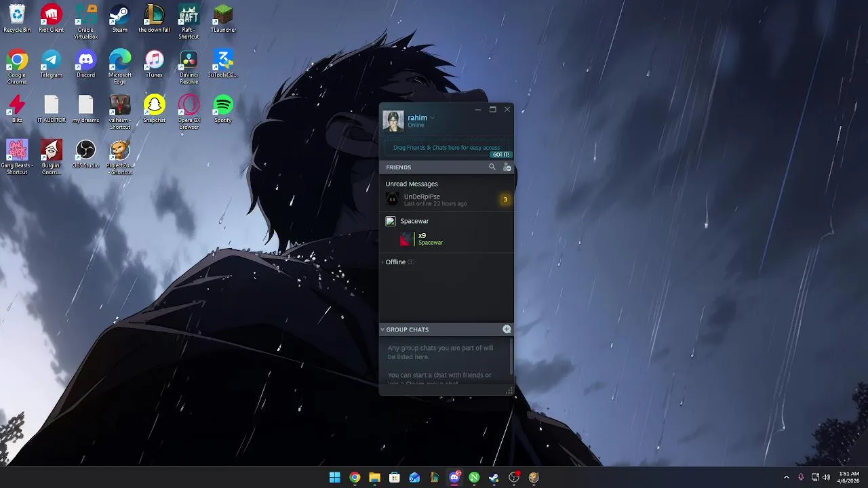868x488 pixels.
Task: Click the group chats panel scrollbar
Action: click(511, 355)
